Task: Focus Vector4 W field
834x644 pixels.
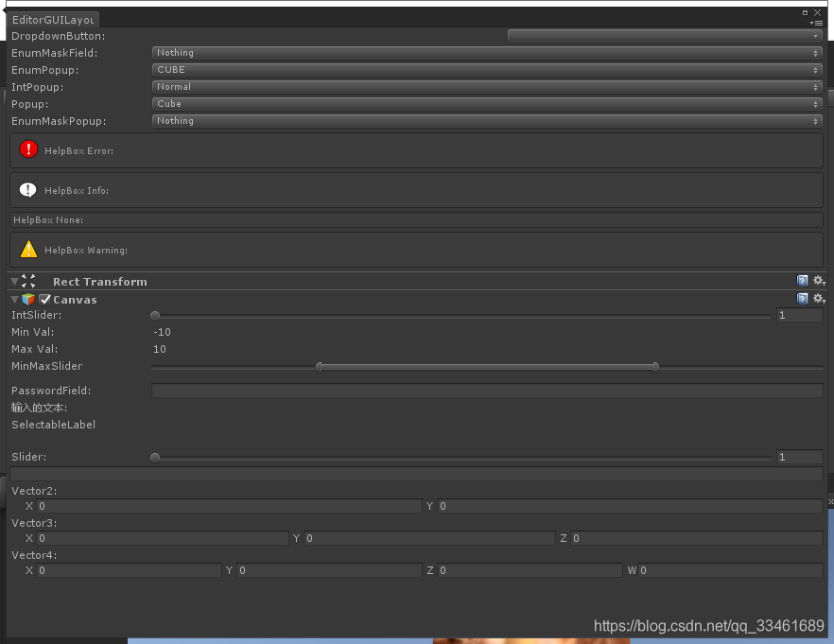Action: click(x=730, y=570)
